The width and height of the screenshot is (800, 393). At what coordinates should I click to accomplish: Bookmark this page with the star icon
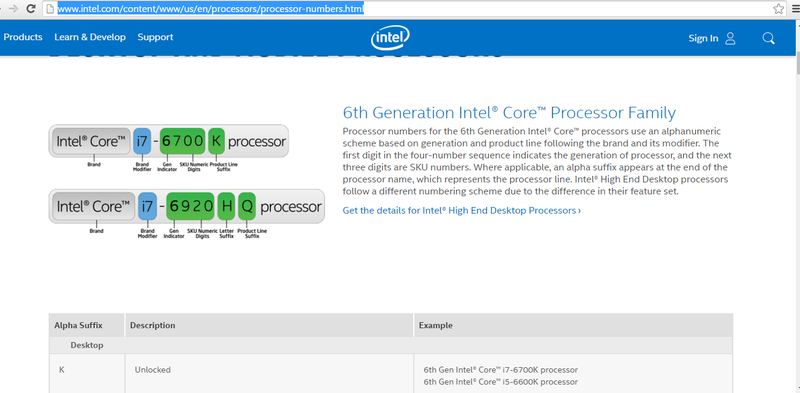(x=778, y=9)
